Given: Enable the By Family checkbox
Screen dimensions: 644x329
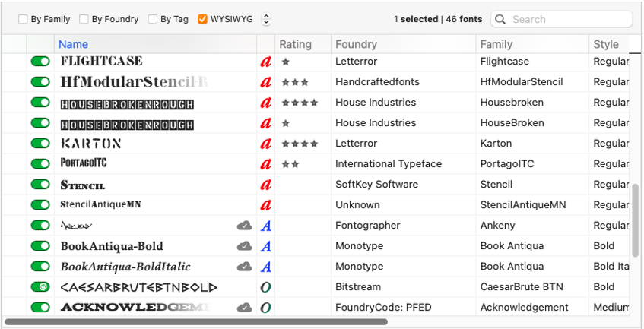Looking at the screenshot, I should (23, 19).
